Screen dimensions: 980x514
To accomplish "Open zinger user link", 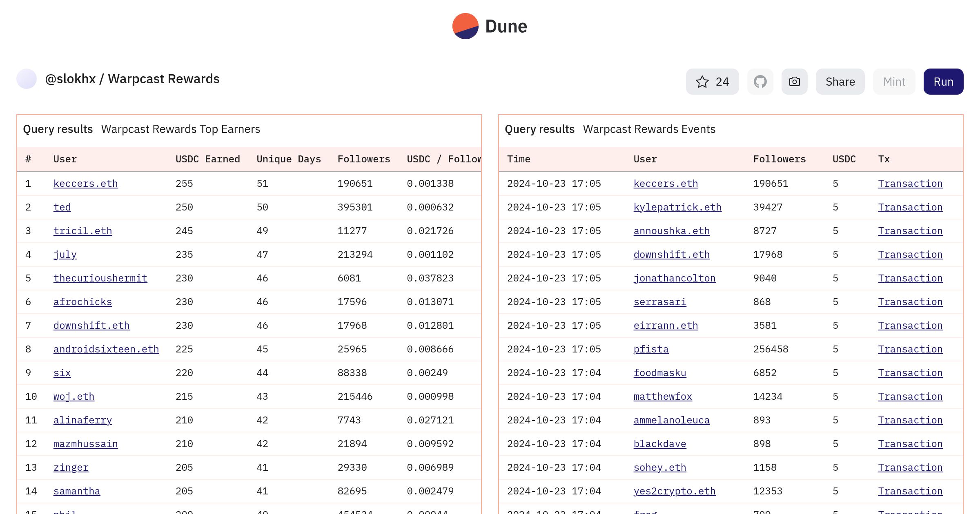I will pos(71,467).
